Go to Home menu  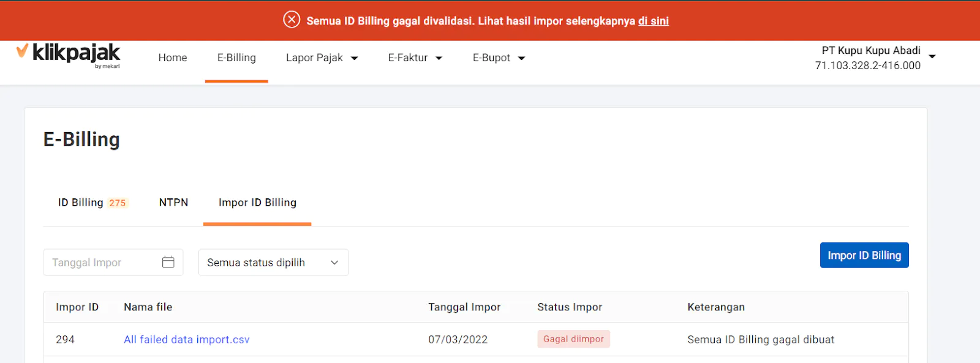point(173,58)
